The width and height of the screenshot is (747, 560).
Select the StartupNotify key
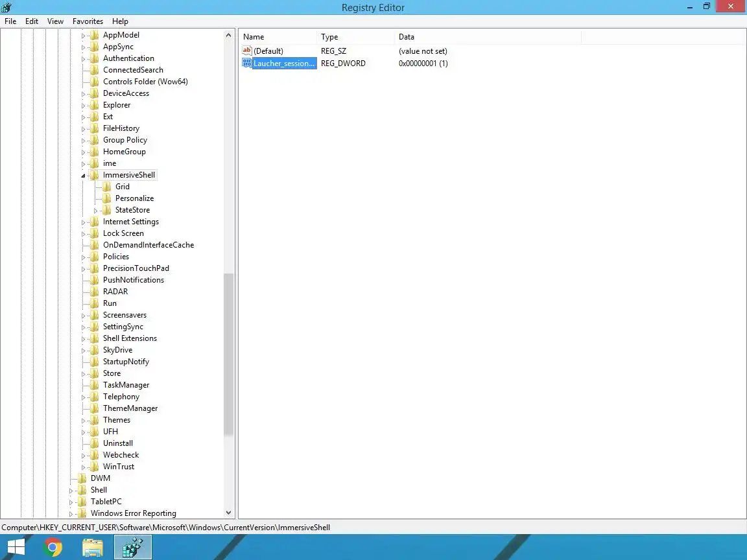pos(126,362)
